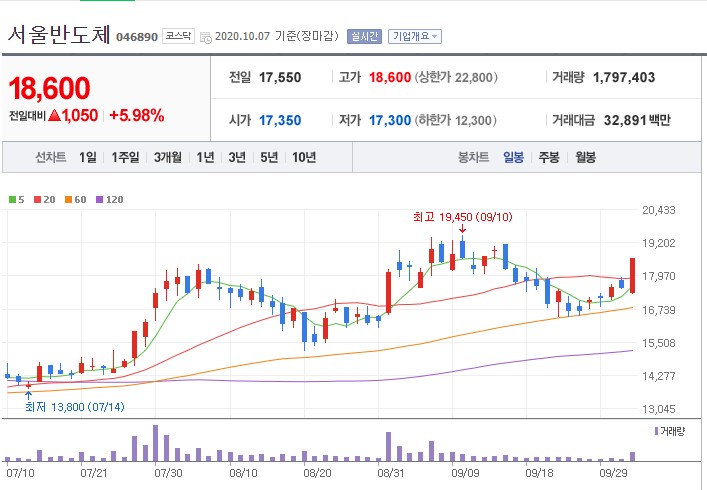Select the 5년 line chart tab
Viewport: 707px width, 490px height.
[269, 157]
